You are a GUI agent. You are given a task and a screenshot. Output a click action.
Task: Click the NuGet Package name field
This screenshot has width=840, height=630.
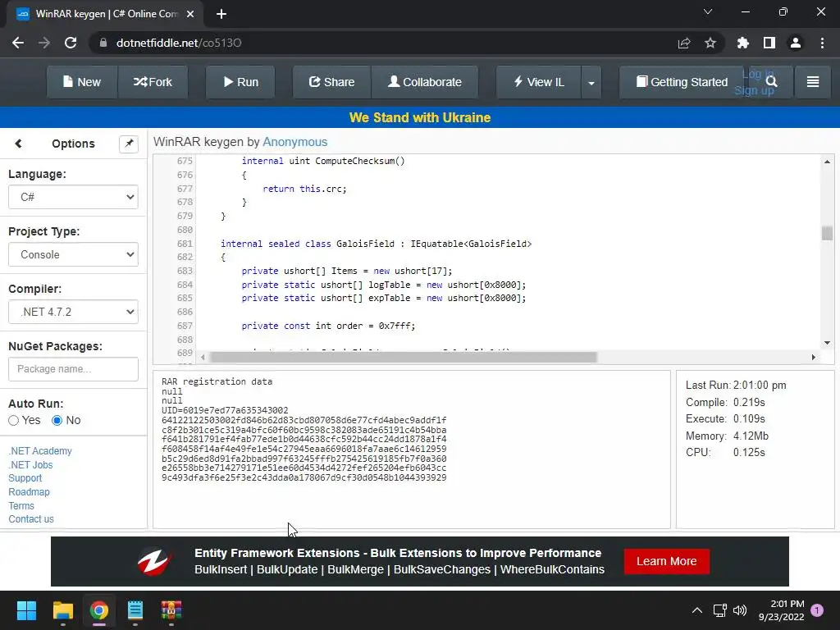click(x=73, y=369)
